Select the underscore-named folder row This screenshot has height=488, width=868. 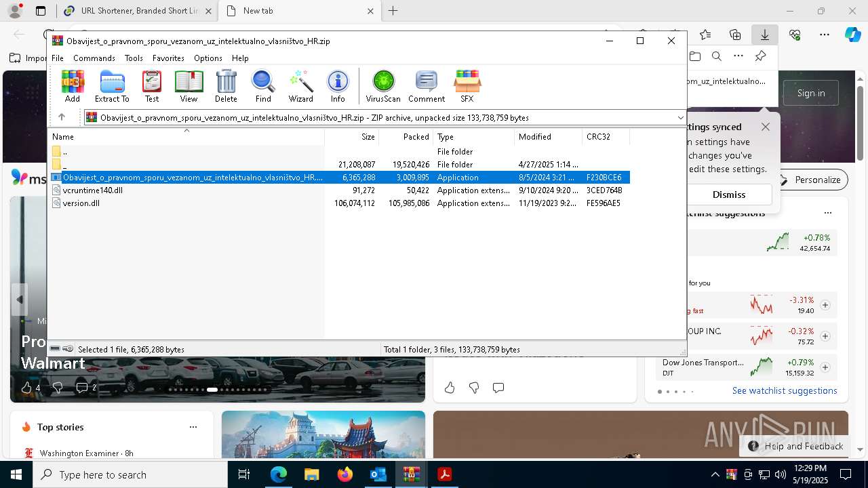[x=340, y=165]
